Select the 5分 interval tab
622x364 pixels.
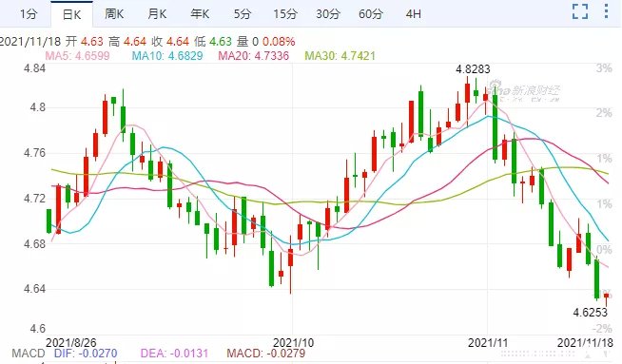pyautogui.click(x=243, y=14)
